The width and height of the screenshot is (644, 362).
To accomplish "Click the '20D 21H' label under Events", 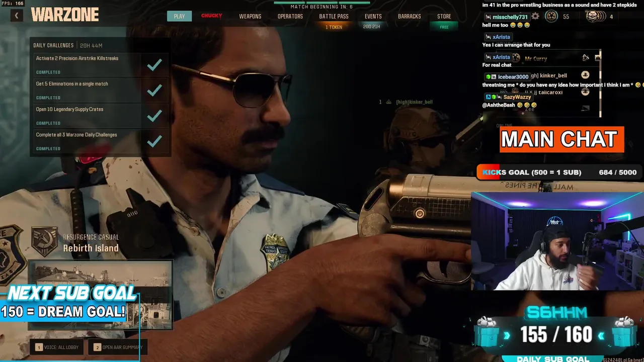I will pyautogui.click(x=372, y=27).
